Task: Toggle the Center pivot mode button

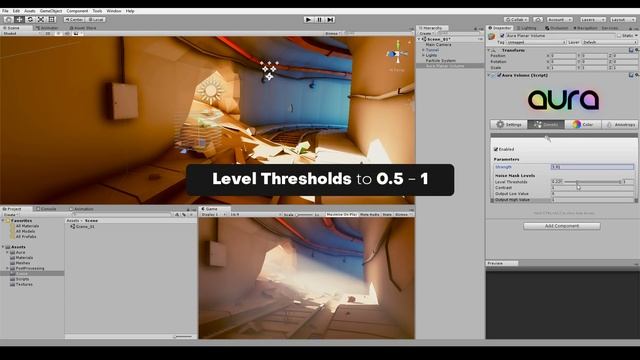Action: [x=74, y=19]
